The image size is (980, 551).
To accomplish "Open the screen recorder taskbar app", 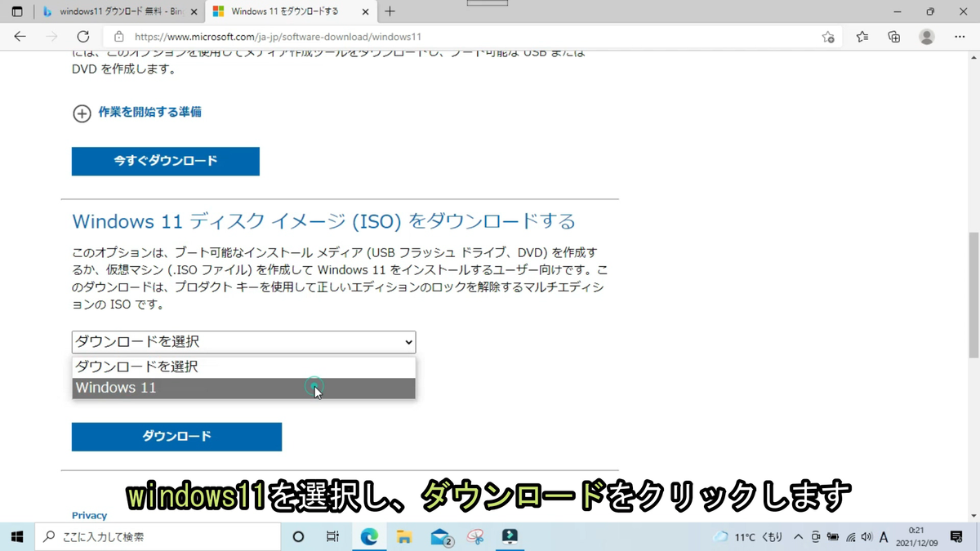I will coord(510,536).
